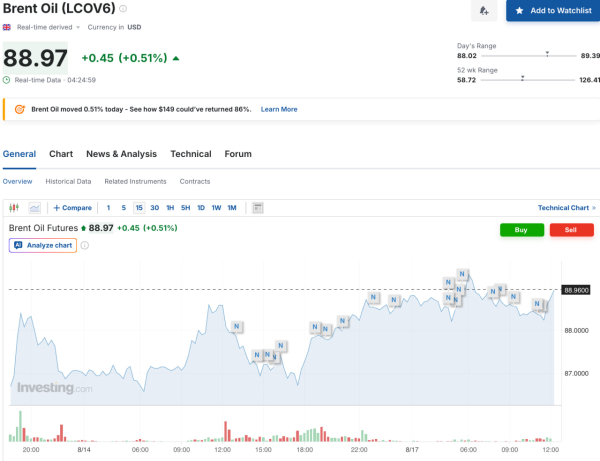Open last news marker near 12:00 8/17
Image resolution: width=600 pixels, height=461 pixels.
pos(537,303)
